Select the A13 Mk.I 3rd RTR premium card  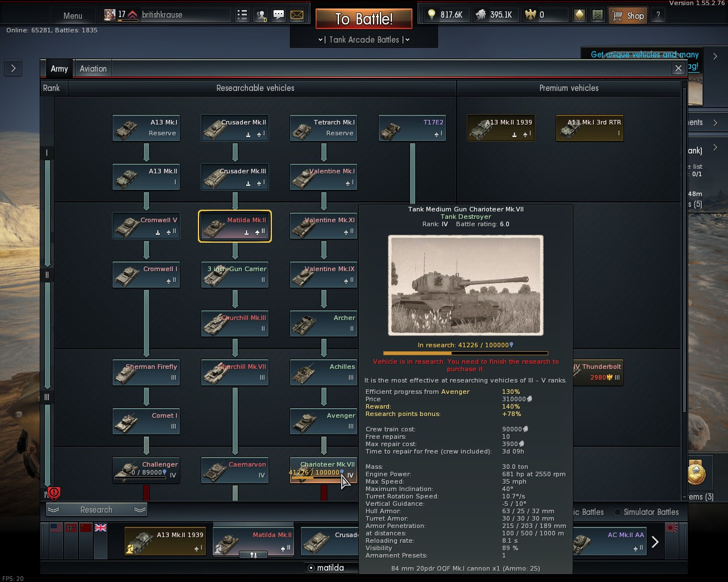tap(590, 128)
